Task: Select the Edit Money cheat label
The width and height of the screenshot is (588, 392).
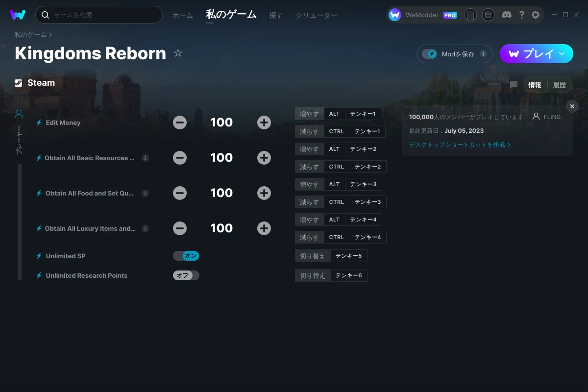Action: [63, 122]
